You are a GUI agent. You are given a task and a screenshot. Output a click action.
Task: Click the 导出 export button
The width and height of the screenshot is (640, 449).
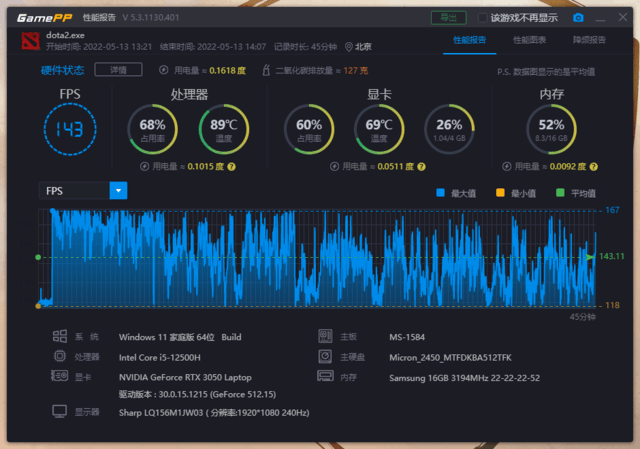click(448, 17)
